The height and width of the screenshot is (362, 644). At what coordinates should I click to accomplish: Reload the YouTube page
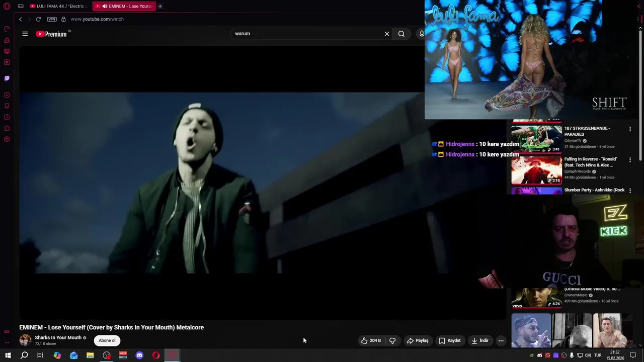click(38, 19)
